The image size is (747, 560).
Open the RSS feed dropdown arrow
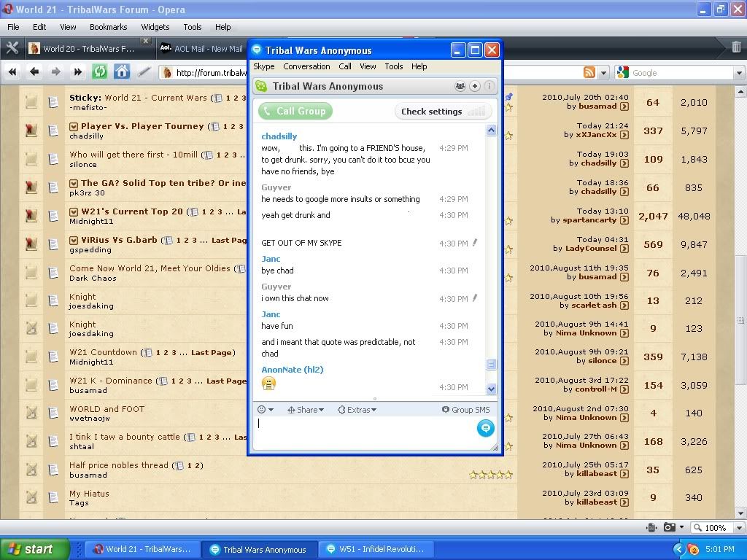pos(604,73)
